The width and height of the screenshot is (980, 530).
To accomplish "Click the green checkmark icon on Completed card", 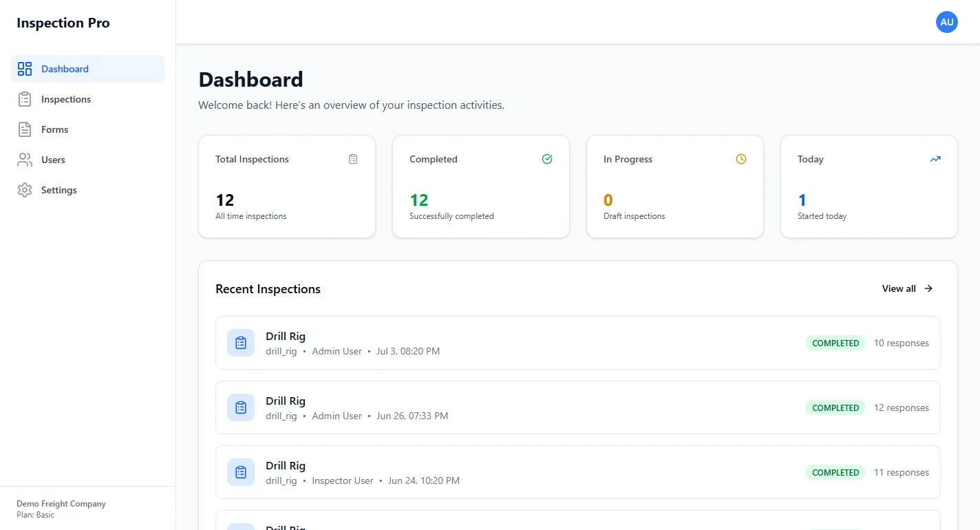I will pos(547,159).
